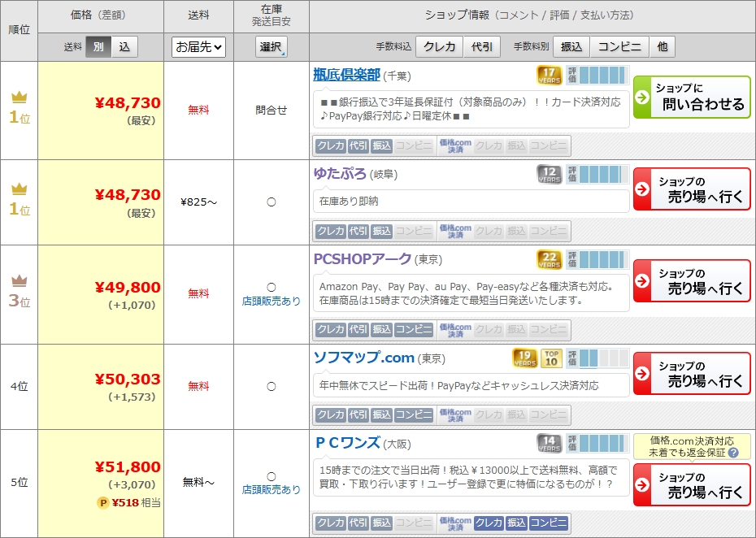Click 価格.com決済 logo in 瓶底倶楽部 row
The width and height of the screenshot is (756, 538).
click(x=455, y=145)
